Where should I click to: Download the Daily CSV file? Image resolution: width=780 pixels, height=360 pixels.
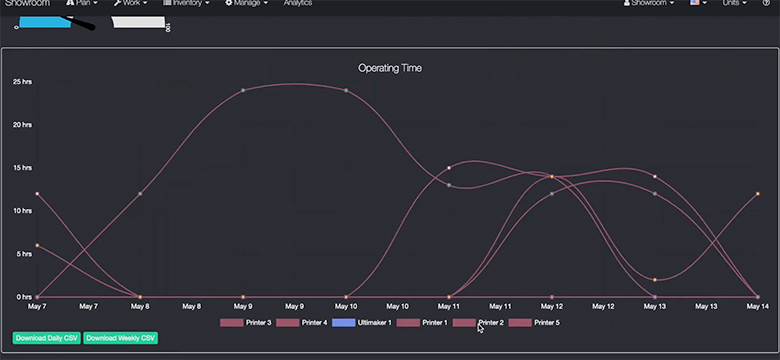tap(47, 338)
